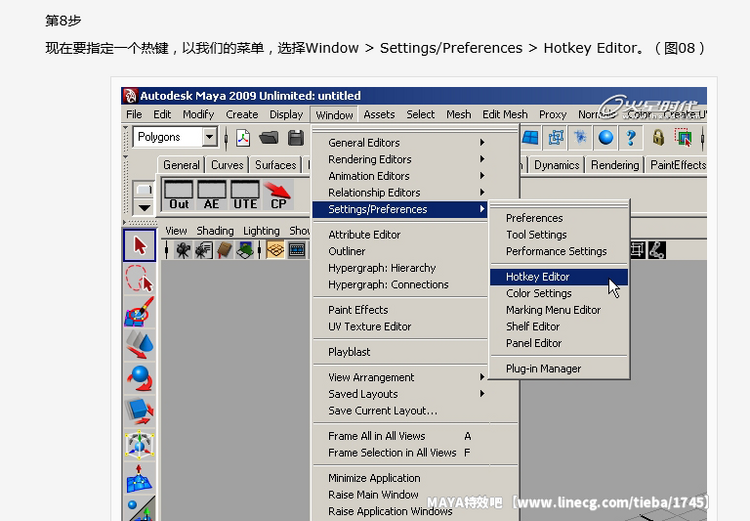Switch to the Surfaces shelf tab

coord(276,165)
